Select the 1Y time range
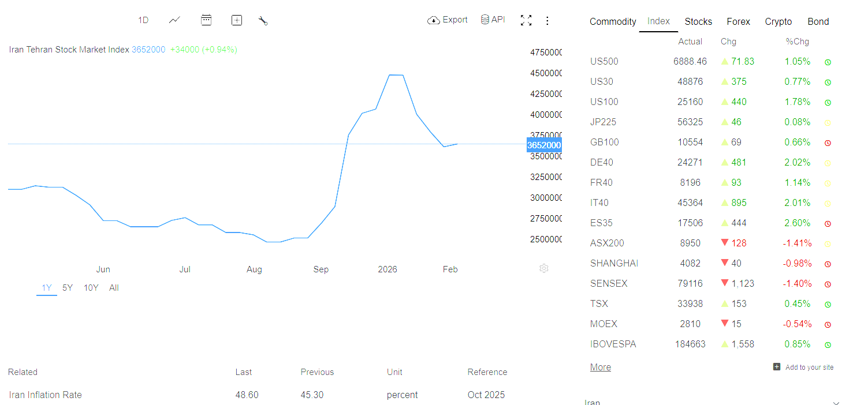Screen dimensions: 868x405 point(47,288)
